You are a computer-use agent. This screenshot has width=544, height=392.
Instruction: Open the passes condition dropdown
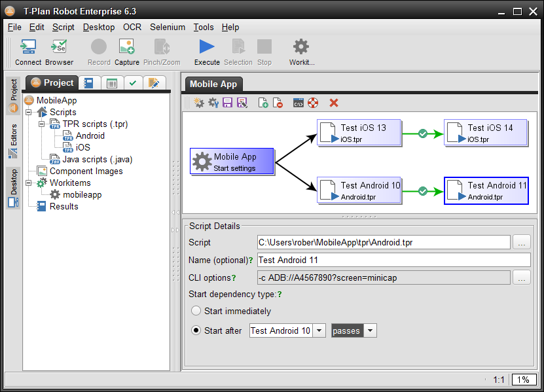(x=371, y=331)
